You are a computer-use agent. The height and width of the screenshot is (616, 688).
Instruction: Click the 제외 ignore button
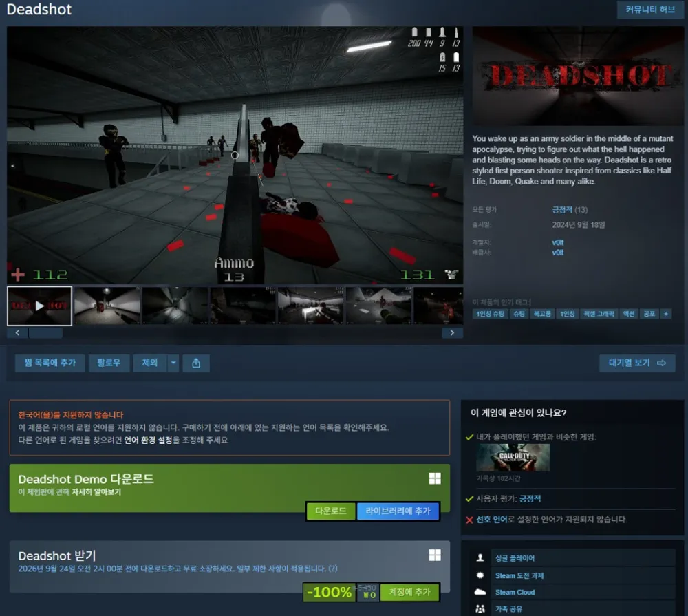pos(150,363)
